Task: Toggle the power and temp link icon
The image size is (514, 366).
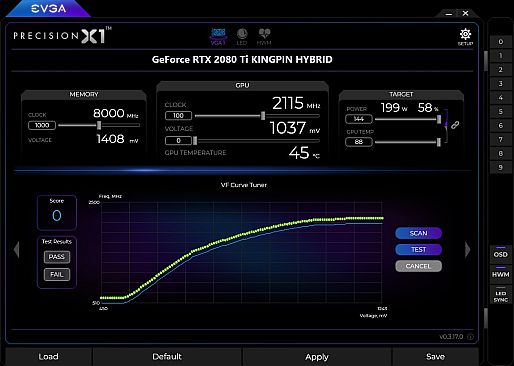Action: pos(455,125)
